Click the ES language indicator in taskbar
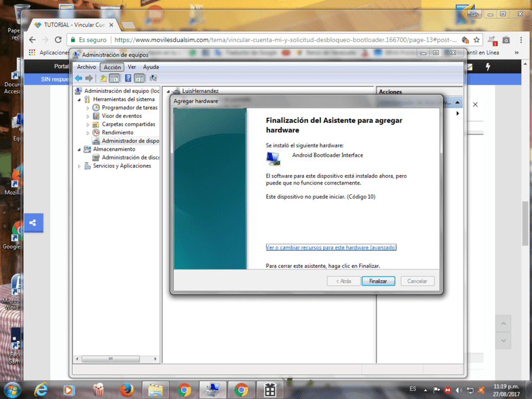This screenshot has height=399, width=532. (x=413, y=389)
